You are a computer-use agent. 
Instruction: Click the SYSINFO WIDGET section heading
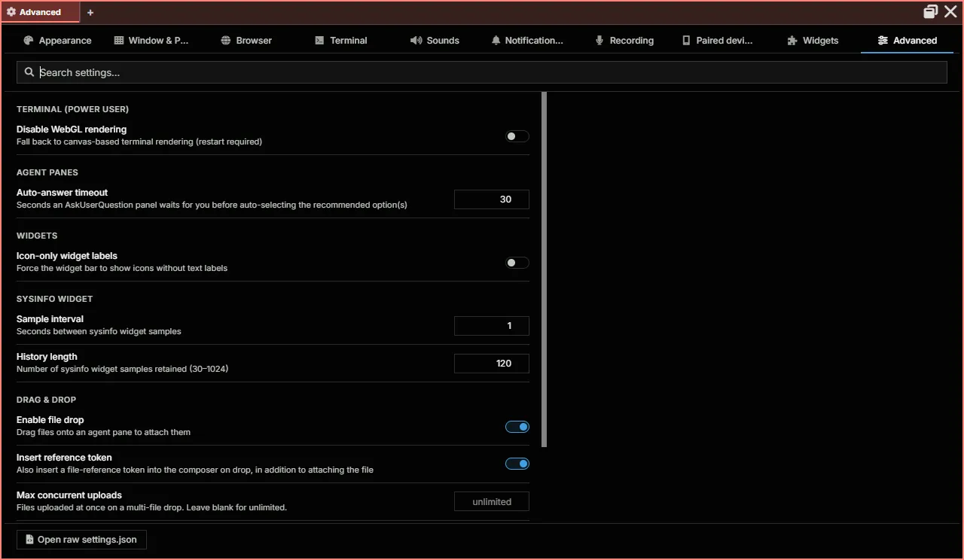(55, 299)
